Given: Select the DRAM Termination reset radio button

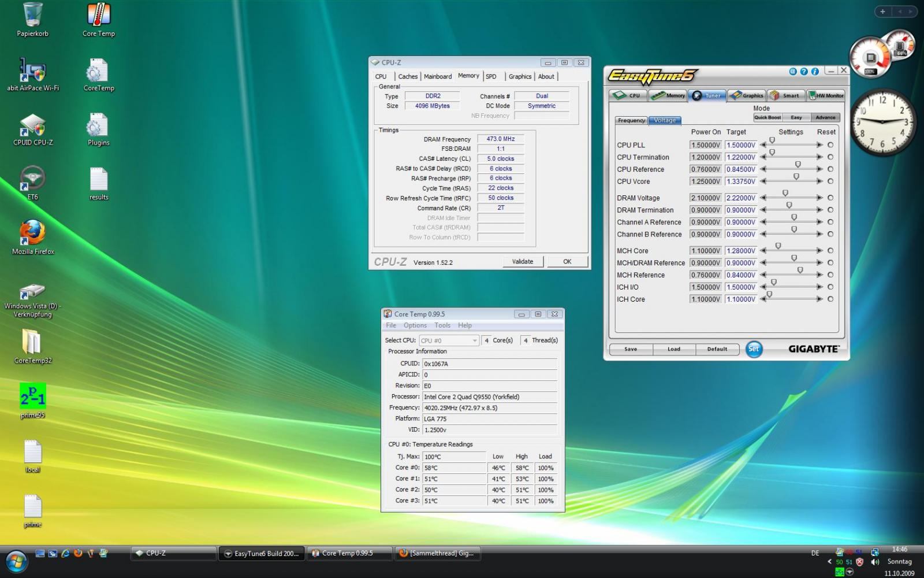Looking at the screenshot, I should pos(830,210).
